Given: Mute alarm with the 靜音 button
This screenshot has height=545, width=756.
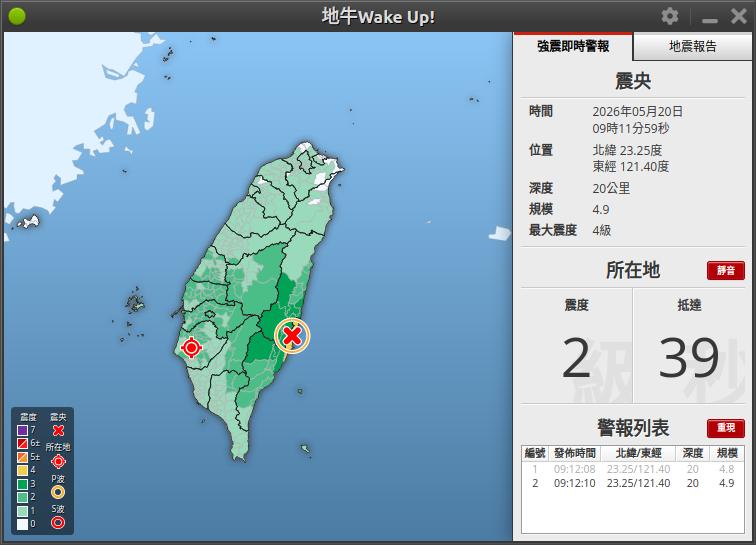Looking at the screenshot, I should (x=726, y=271).
